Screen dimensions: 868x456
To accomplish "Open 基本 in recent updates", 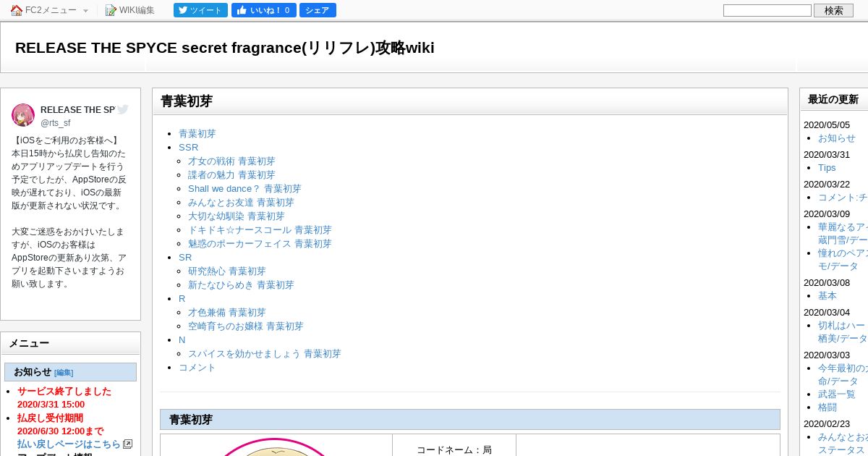I will point(827,296).
